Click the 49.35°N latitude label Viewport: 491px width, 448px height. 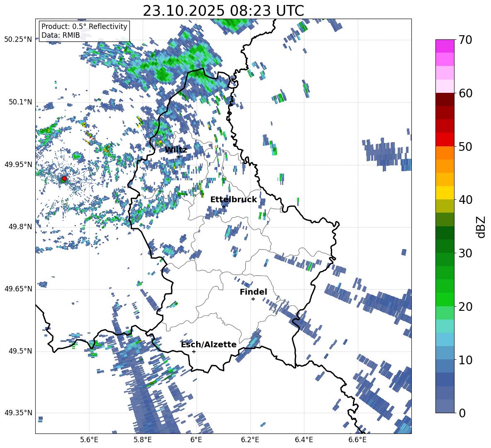[x=18, y=413]
